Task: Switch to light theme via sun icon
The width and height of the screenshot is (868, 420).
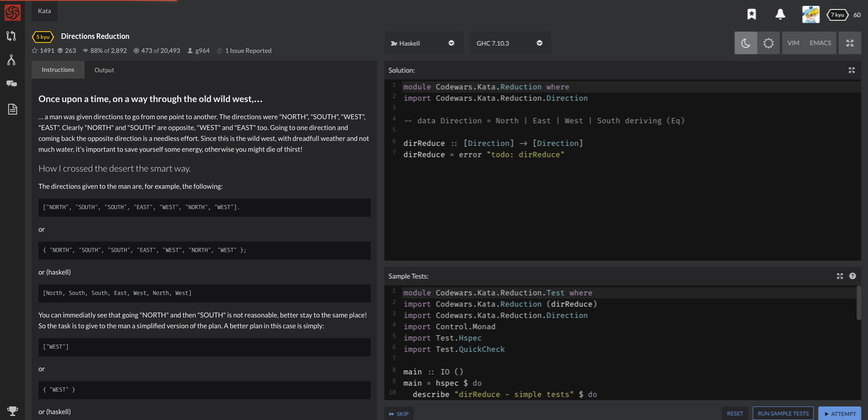Action: 769,42
